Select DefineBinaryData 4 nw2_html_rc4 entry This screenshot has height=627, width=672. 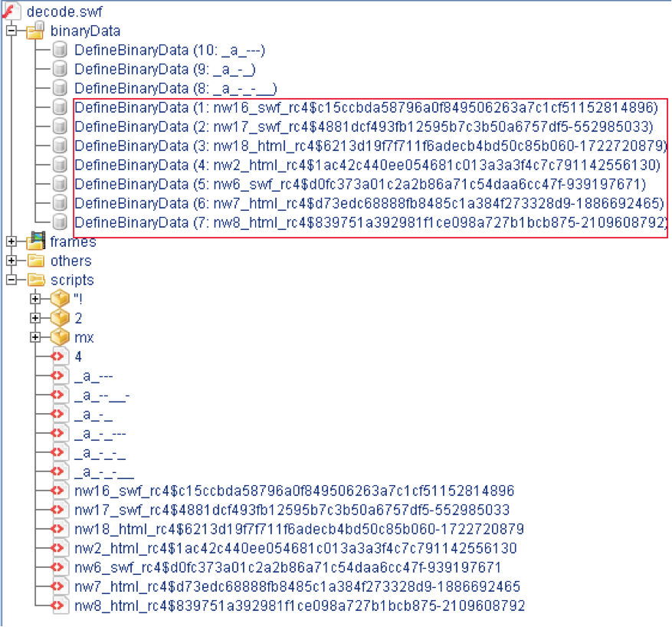367,165
